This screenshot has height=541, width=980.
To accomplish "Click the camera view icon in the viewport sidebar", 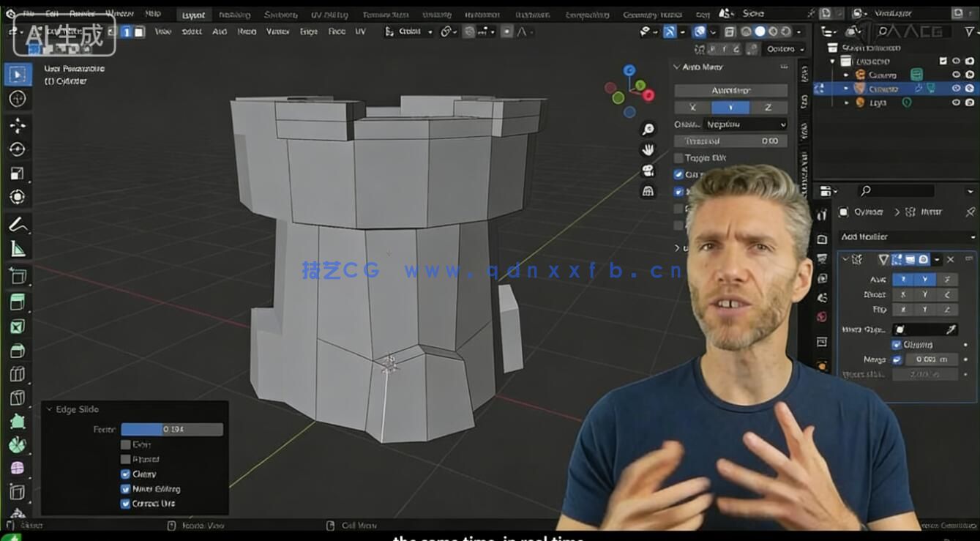I will click(648, 171).
